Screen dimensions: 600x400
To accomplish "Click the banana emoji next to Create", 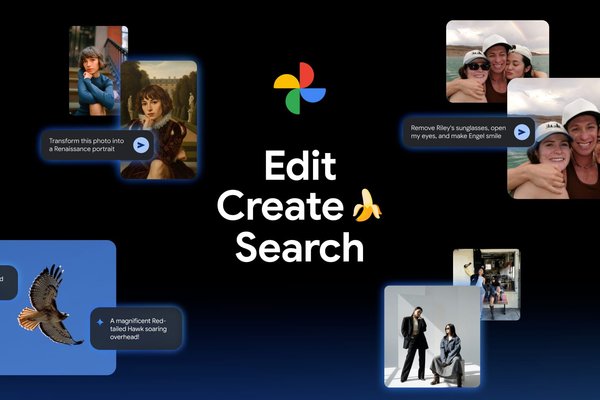I will [367, 206].
